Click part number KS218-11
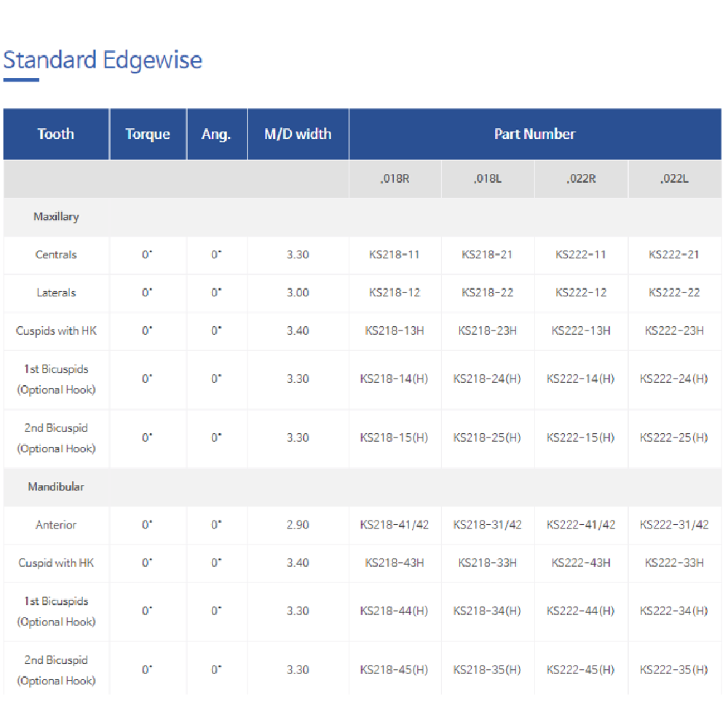This screenshot has width=728, height=728. pos(395,255)
